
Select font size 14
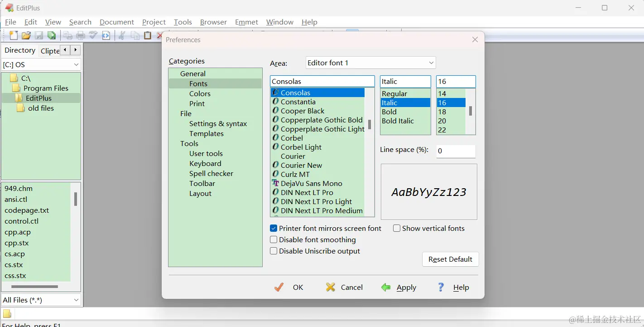tap(442, 94)
